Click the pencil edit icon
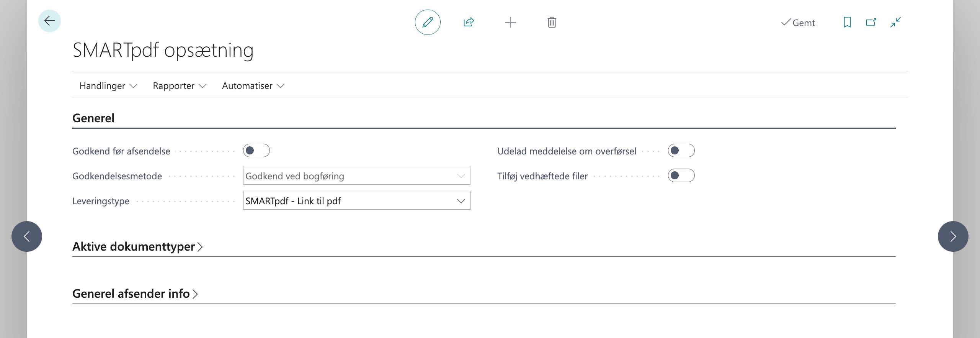 coord(428,22)
